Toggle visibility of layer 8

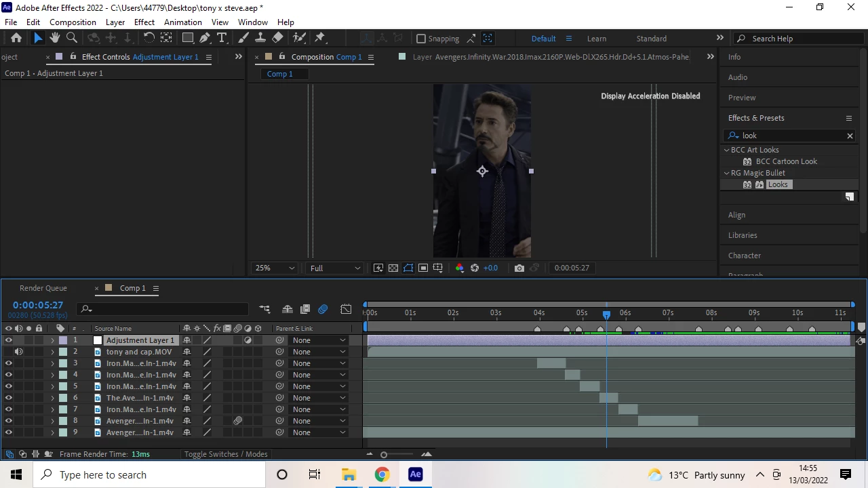coord(9,421)
